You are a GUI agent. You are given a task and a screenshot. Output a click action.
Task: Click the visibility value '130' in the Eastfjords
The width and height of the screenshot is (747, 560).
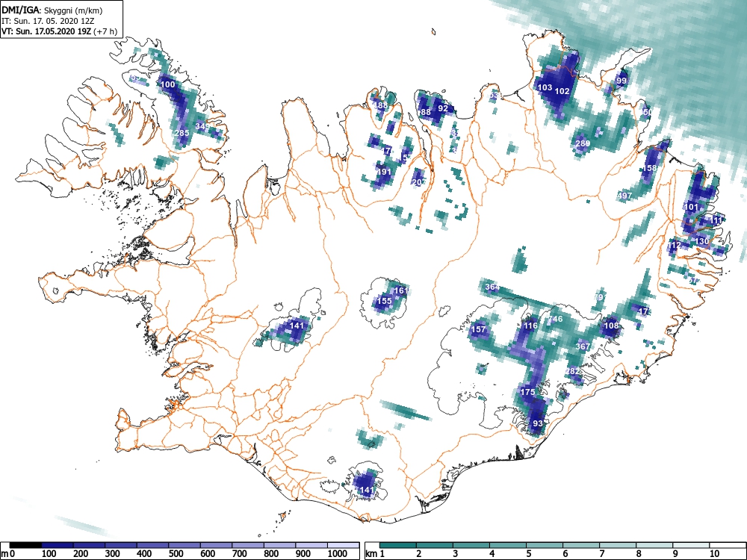pyautogui.click(x=701, y=241)
